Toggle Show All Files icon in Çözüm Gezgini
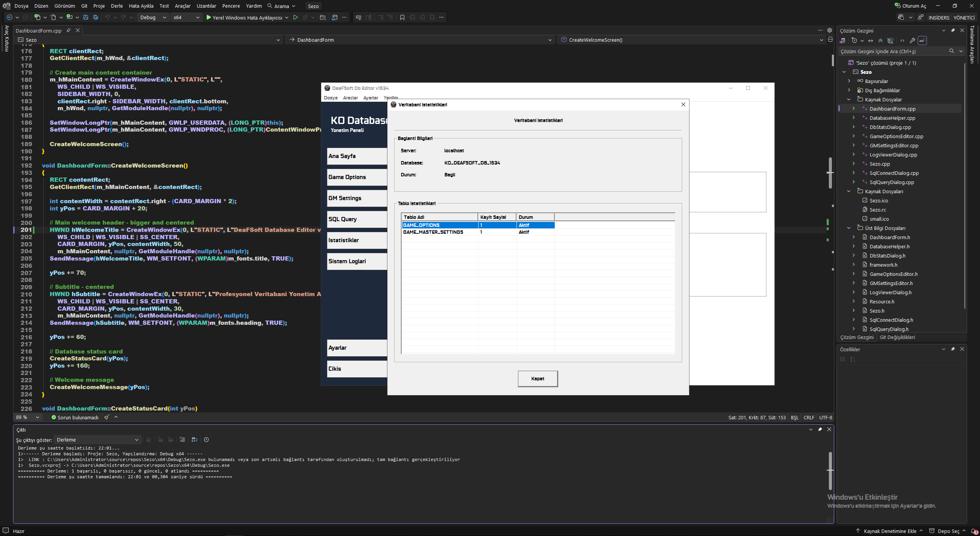Screen dimensions: 980x536 (x=891, y=41)
